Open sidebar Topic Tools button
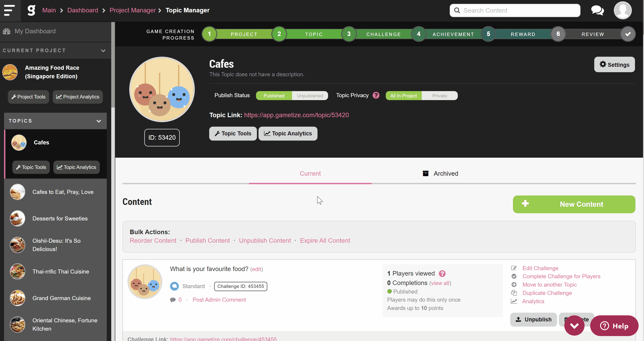 (x=31, y=167)
